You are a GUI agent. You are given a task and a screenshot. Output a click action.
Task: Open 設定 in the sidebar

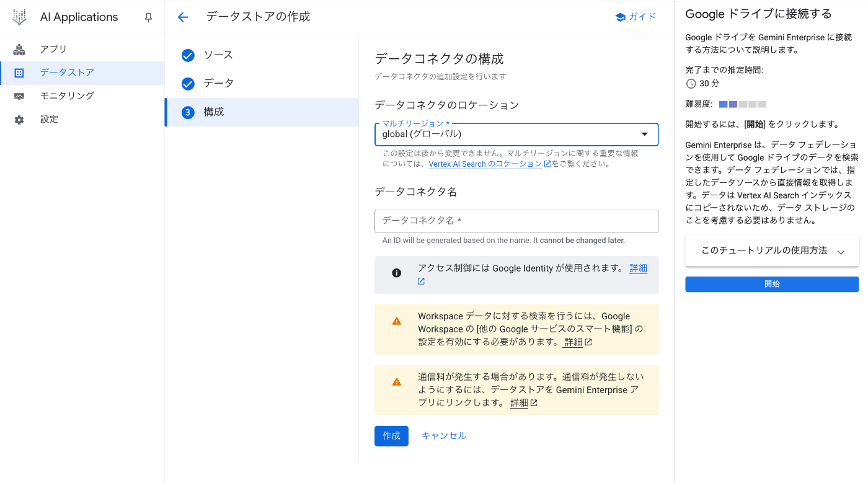click(x=82, y=120)
